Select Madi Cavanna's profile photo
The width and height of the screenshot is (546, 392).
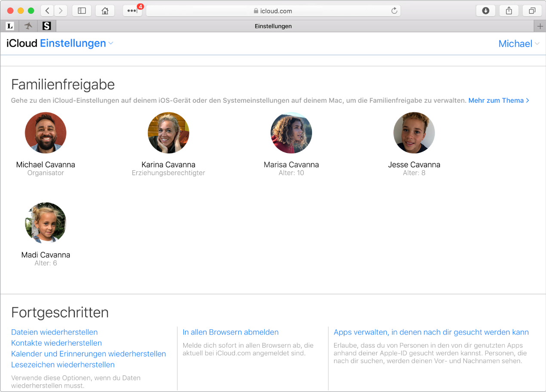pyautogui.click(x=46, y=223)
